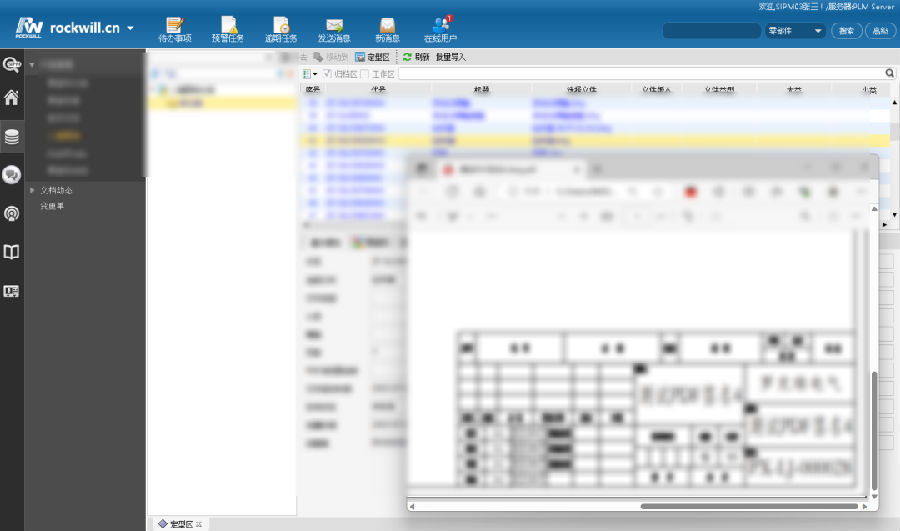This screenshot has height=531, width=900.
Task: Click the 搜索 search button in header
Action: click(x=847, y=30)
